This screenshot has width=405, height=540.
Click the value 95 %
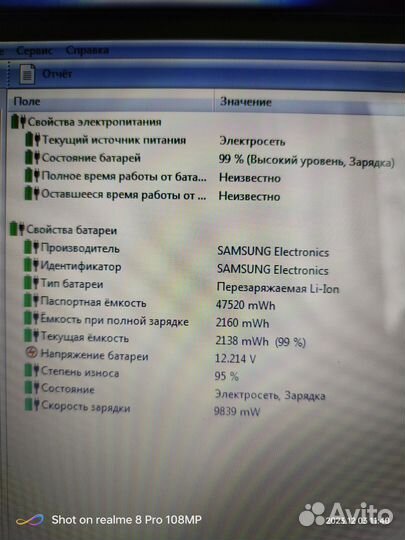click(x=227, y=376)
